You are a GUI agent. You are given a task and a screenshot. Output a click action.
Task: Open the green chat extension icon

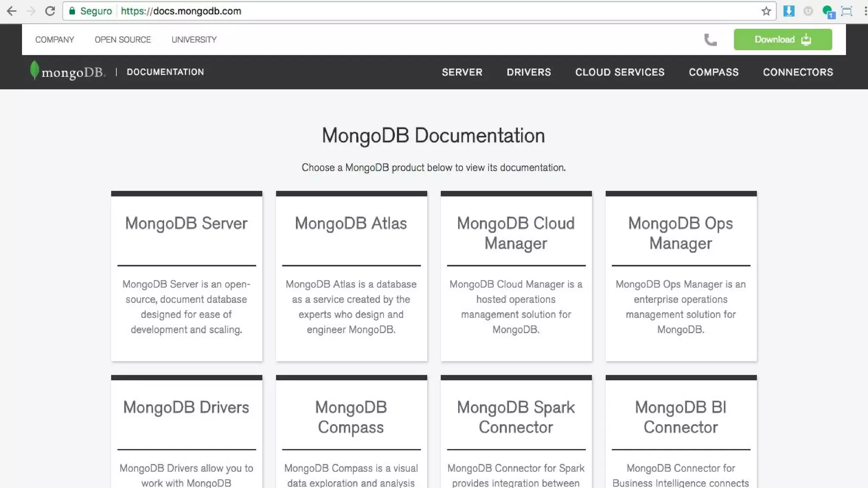[827, 11]
